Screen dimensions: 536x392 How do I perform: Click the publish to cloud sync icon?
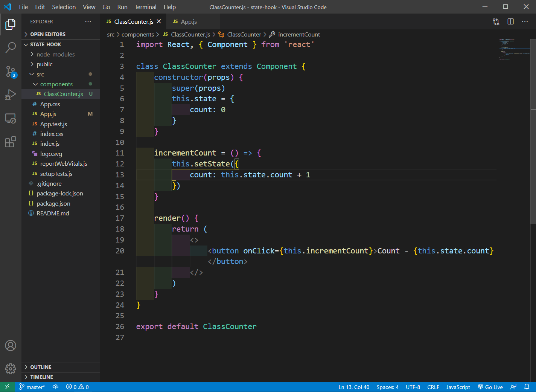[55, 387]
